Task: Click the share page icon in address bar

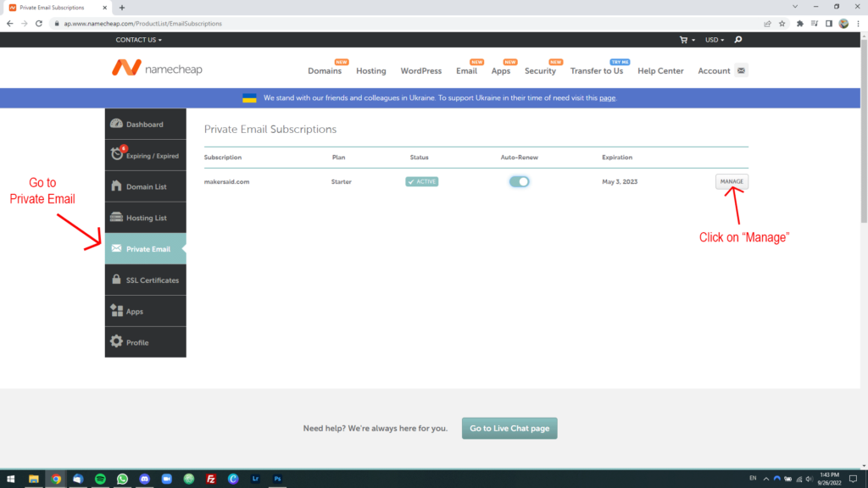Action: [767, 24]
